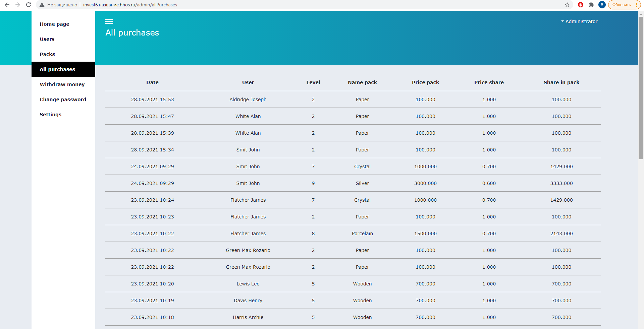Click the Silver pack name cell
Image resolution: width=644 pixels, height=329 pixels.
point(362,183)
